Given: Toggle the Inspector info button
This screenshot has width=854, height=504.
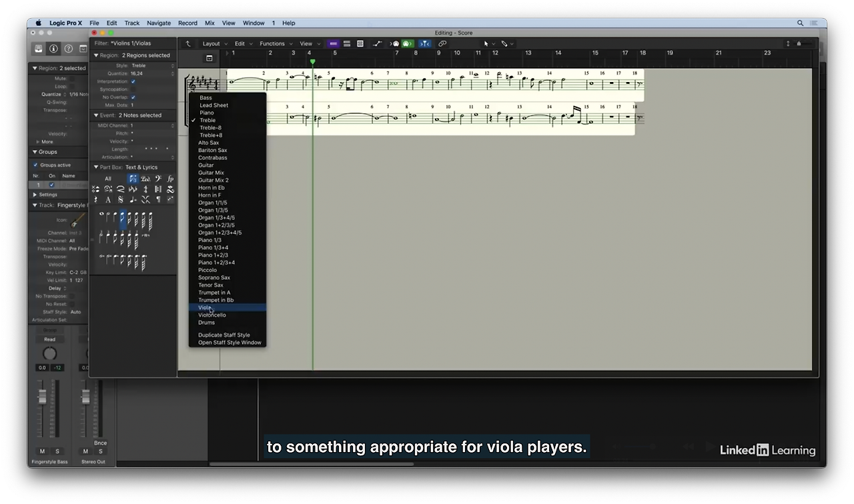Looking at the screenshot, I should 54,49.
